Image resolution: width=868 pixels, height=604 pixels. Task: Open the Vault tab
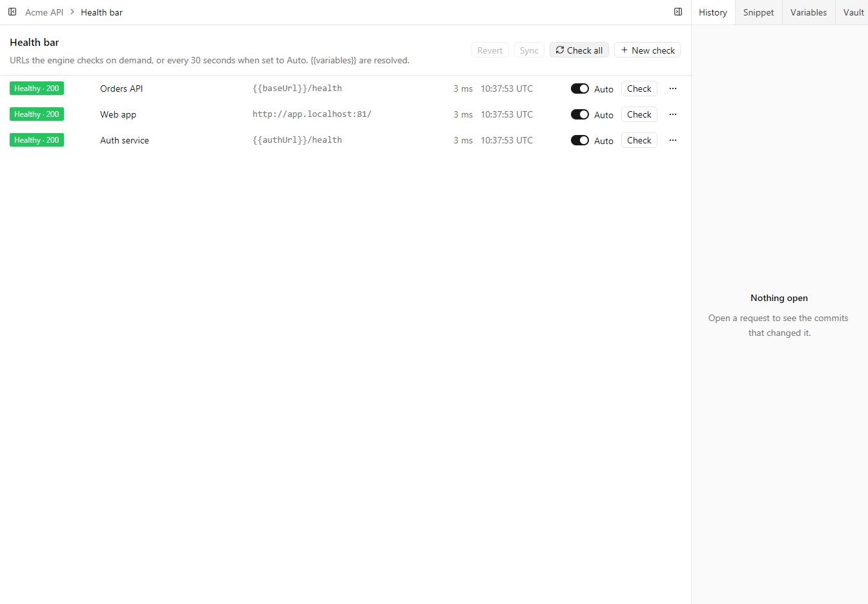click(x=853, y=12)
